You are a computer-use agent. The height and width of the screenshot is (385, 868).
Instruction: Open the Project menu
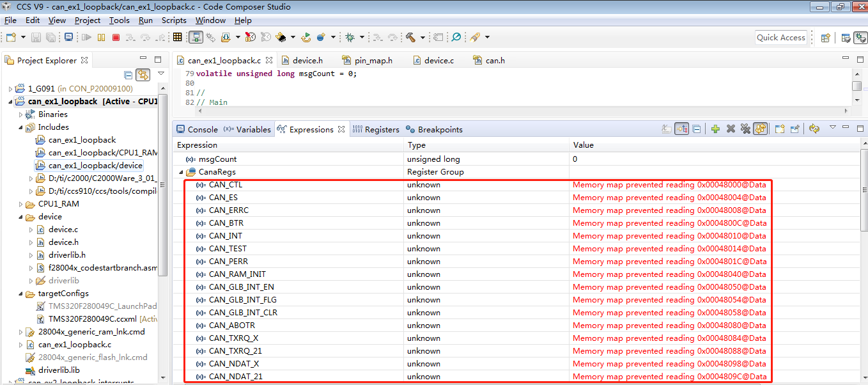click(87, 20)
